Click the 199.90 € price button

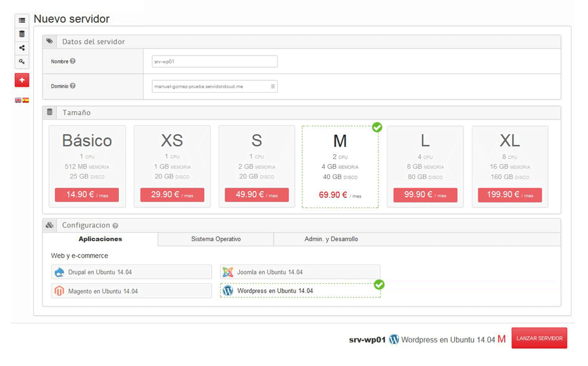pyautogui.click(x=510, y=195)
